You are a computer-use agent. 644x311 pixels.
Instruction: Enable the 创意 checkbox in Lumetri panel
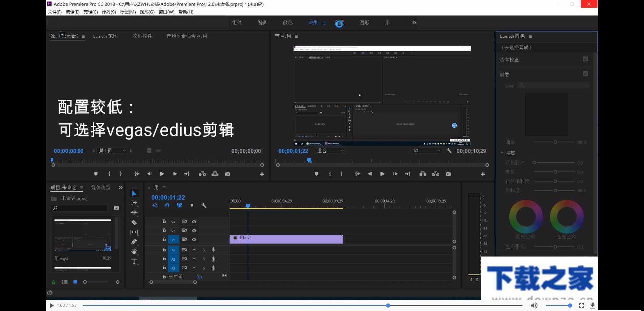coord(585,73)
